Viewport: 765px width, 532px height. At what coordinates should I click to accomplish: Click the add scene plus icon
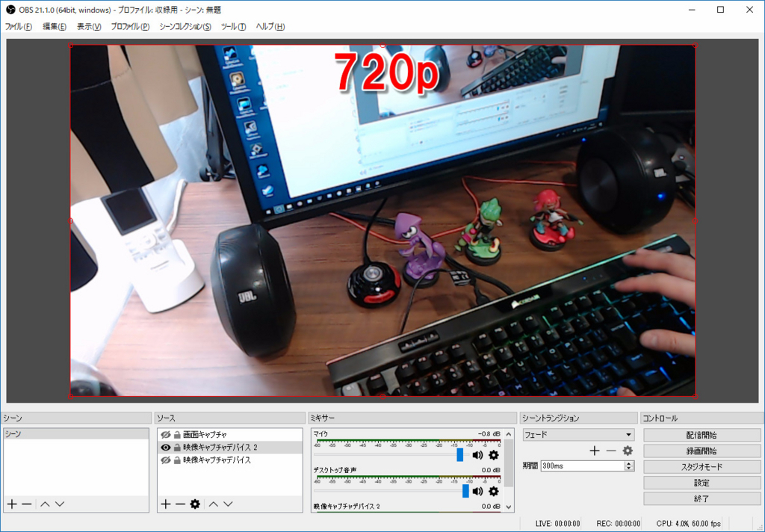pyautogui.click(x=11, y=504)
